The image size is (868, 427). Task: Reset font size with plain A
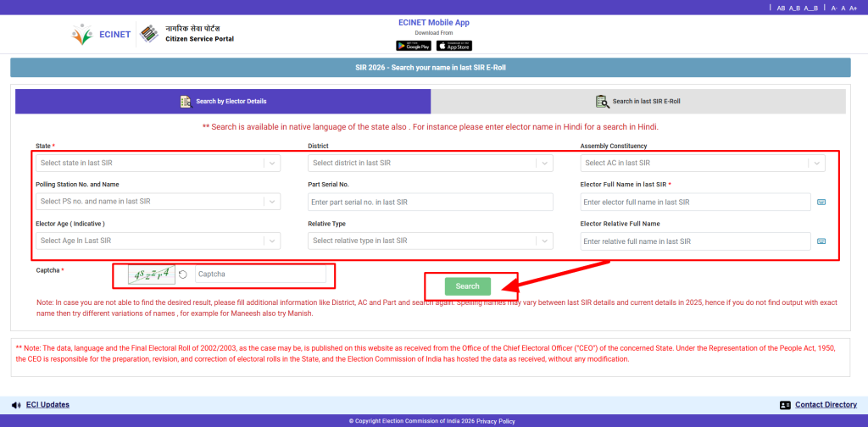click(x=843, y=8)
